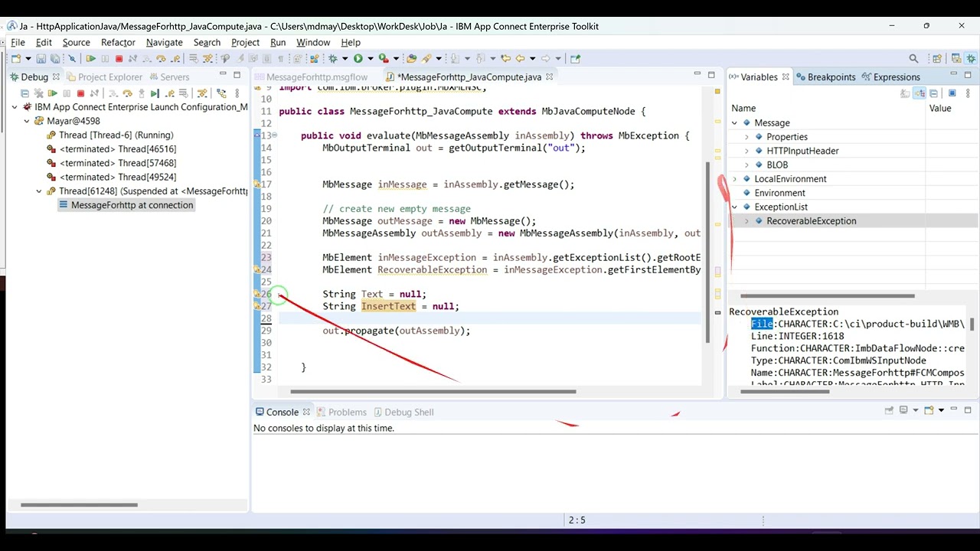980x551 pixels.
Task: Click the green Run icon in main toolbar
Action: [358, 58]
